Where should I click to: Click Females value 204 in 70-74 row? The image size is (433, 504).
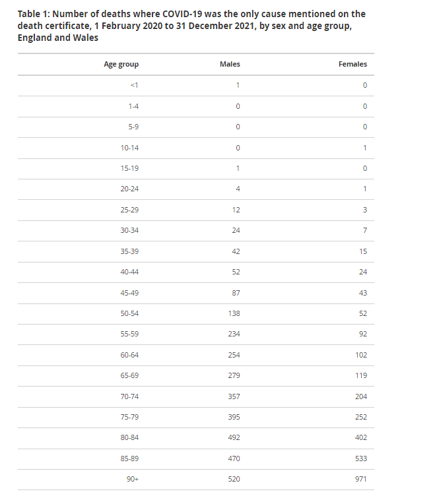point(360,396)
